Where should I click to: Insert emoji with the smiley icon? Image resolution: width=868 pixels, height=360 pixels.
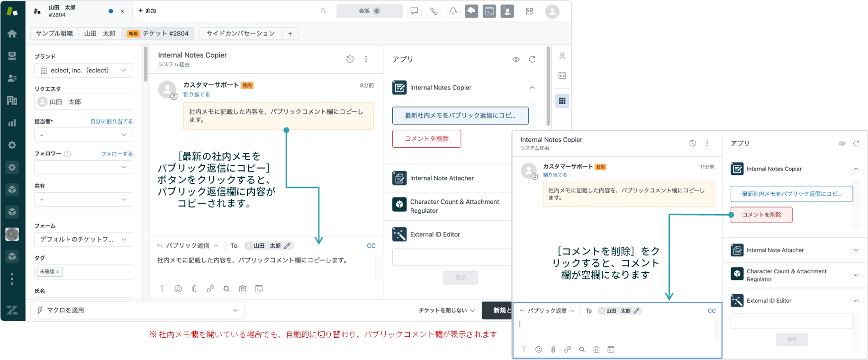178,288
